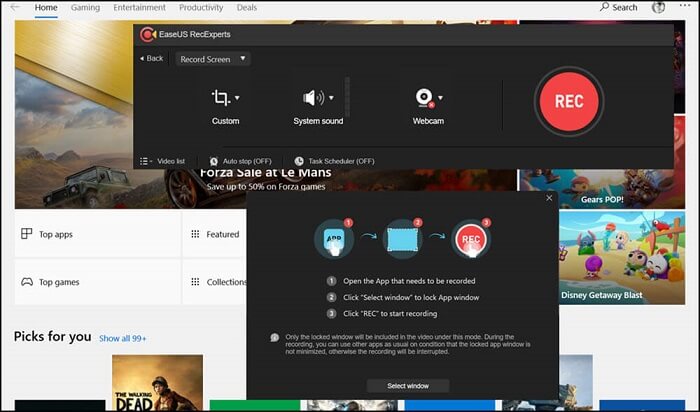700x412 pixels.
Task: Click the Top apps grid icon
Action: pos(27,233)
